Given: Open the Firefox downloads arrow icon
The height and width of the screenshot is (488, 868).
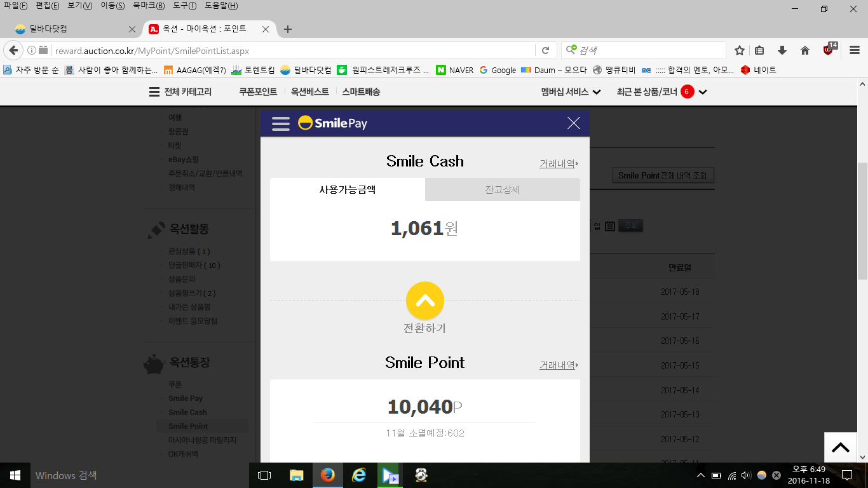Looking at the screenshot, I should [782, 50].
